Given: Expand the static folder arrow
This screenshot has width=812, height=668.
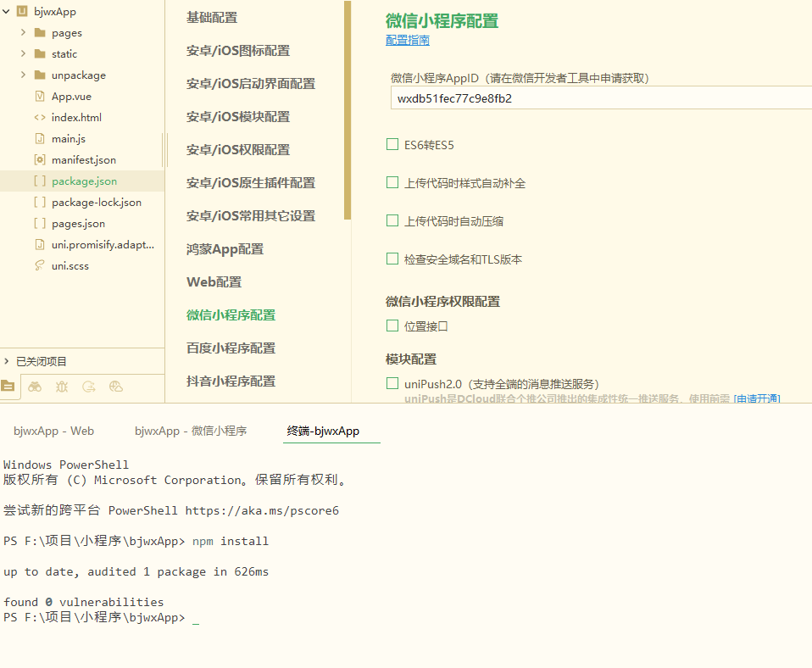Looking at the screenshot, I should coord(23,53).
